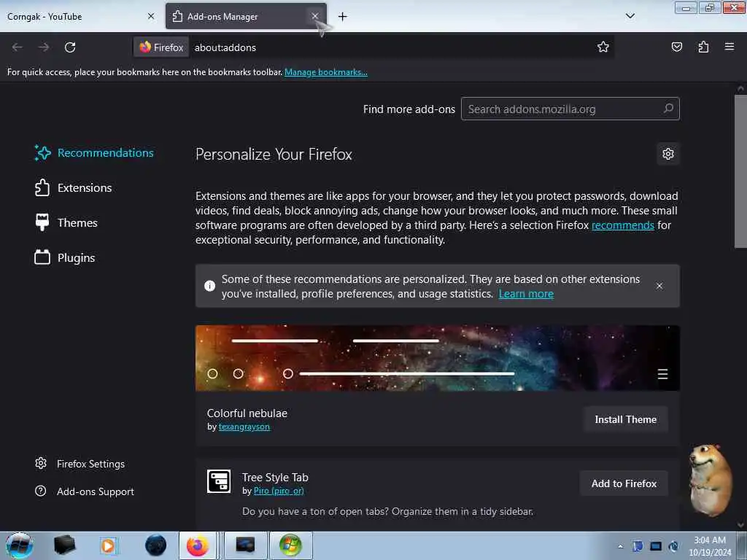The height and width of the screenshot is (560, 747).
Task: Click the search magnifier in add-ons search
Action: [x=668, y=109]
